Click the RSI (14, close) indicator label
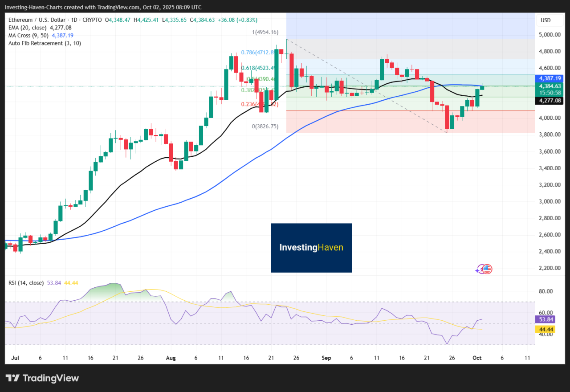570x392 pixels. click(x=26, y=282)
